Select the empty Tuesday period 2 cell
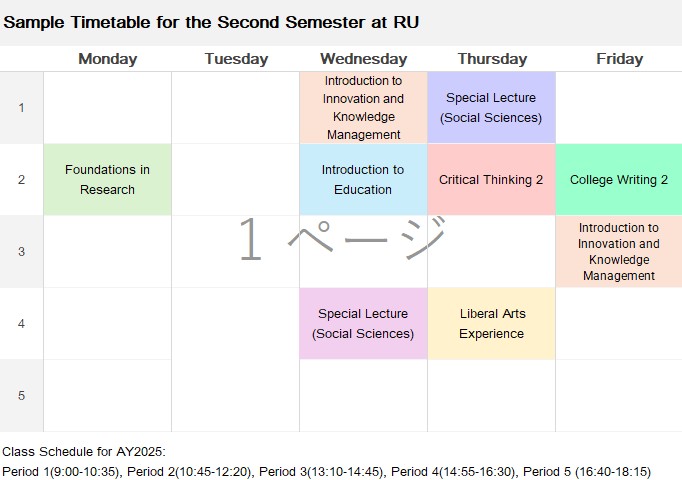 pos(235,180)
